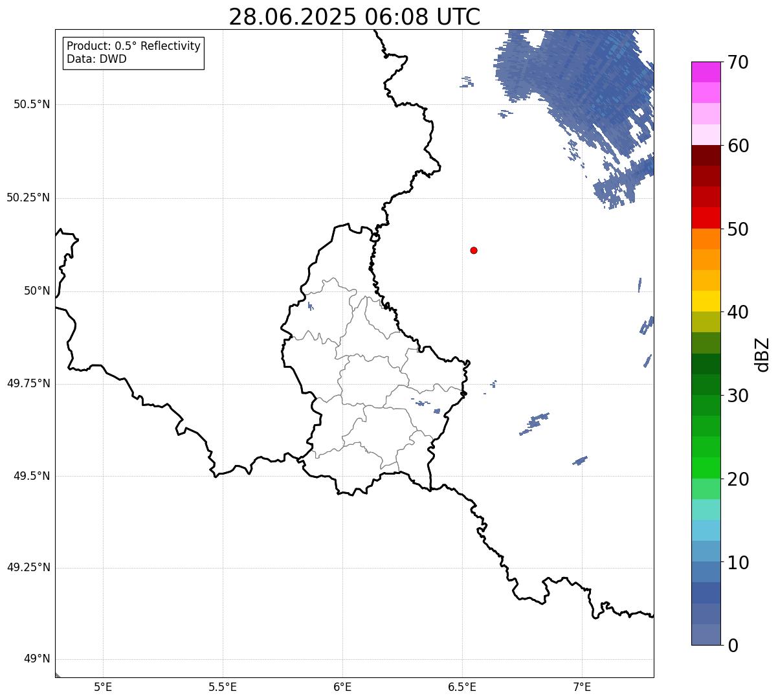The width and height of the screenshot is (778, 700).
Task: Click the red dot location marker
Action: pyautogui.click(x=474, y=250)
